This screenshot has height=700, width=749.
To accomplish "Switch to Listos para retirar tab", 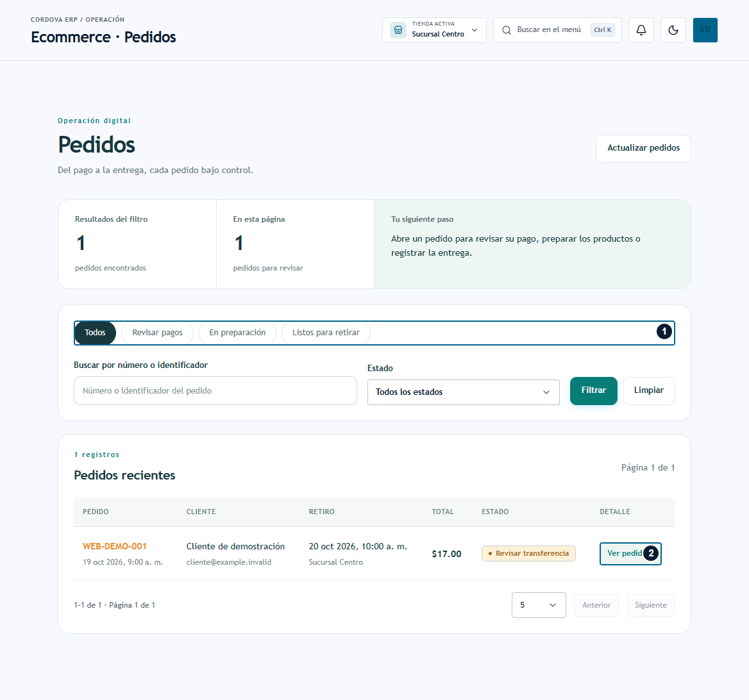I will 326,333.
